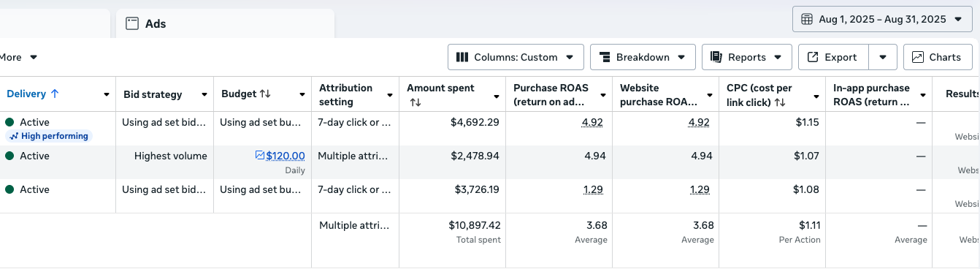The width and height of the screenshot is (980, 269).
Task: Click the High performing badge
Action: tap(49, 136)
